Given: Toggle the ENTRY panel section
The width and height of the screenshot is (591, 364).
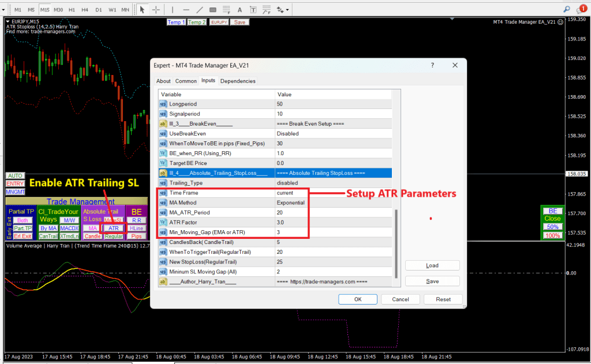Looking at the screenshot, I should point(15,183).
